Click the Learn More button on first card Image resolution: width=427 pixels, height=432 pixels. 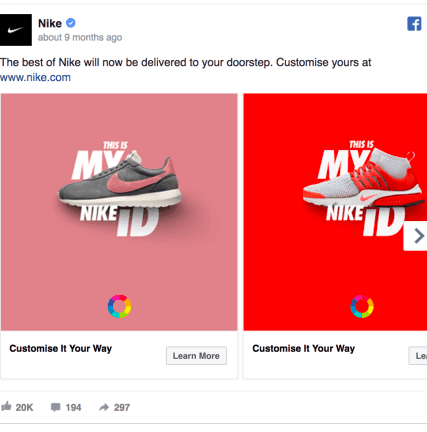click(196, 356)
